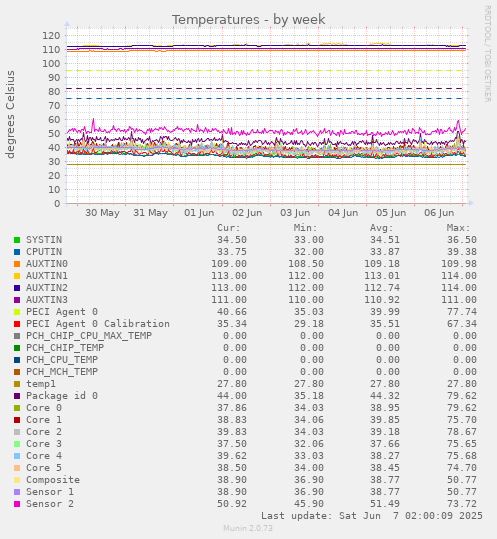Screen dimensions: 497x539
Task: Click the 'Package id 0' legend label
Action: pyautogui.click(x=62, y=396)
